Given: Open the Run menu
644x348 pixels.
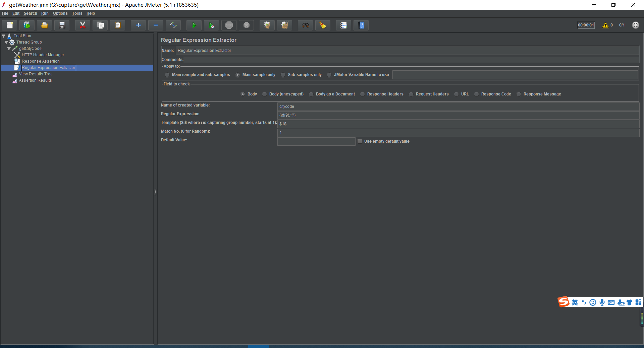Looking at the screenshot, I should coord(45,13).
